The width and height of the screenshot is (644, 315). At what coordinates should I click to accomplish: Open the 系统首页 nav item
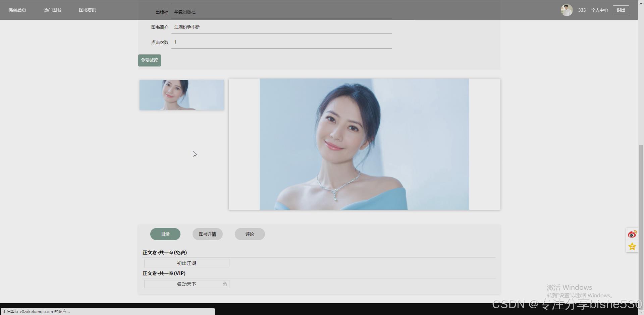17,10
